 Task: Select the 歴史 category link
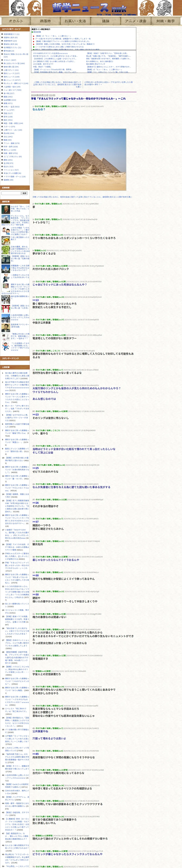click(x=8, y=120)
